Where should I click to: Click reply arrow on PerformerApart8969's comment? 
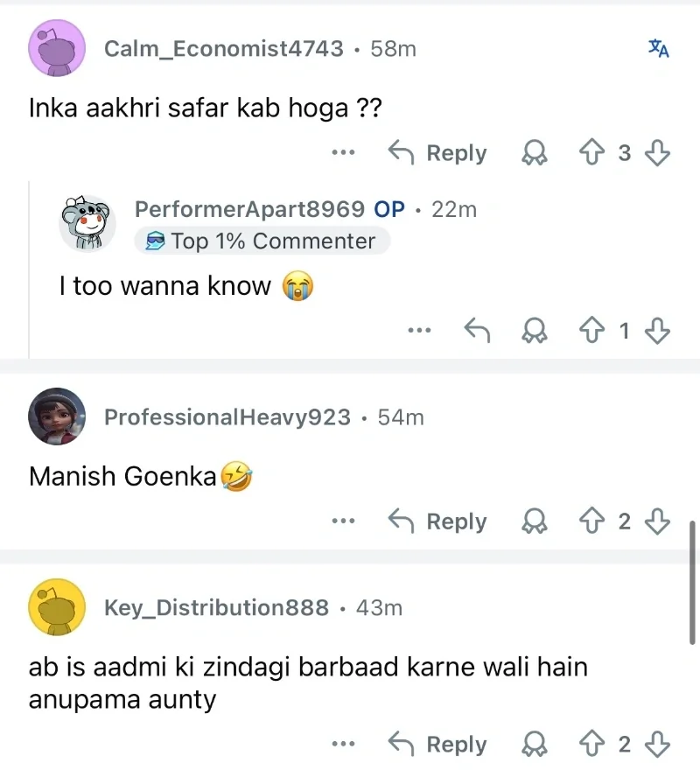click(x=476, y=331)
